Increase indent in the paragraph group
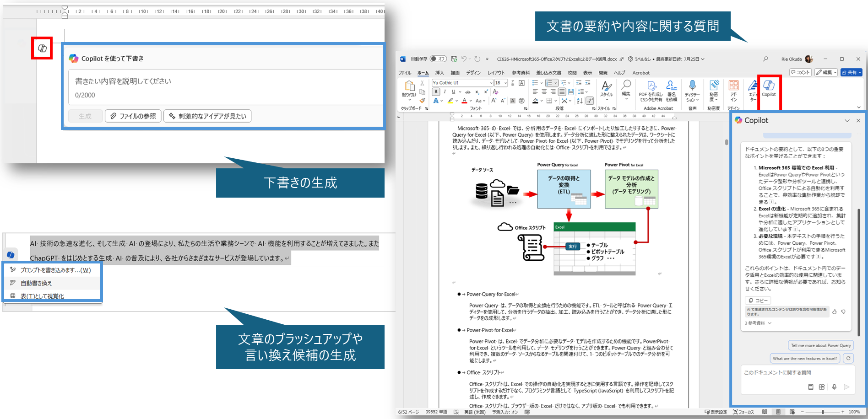 [x=587, y=83]
